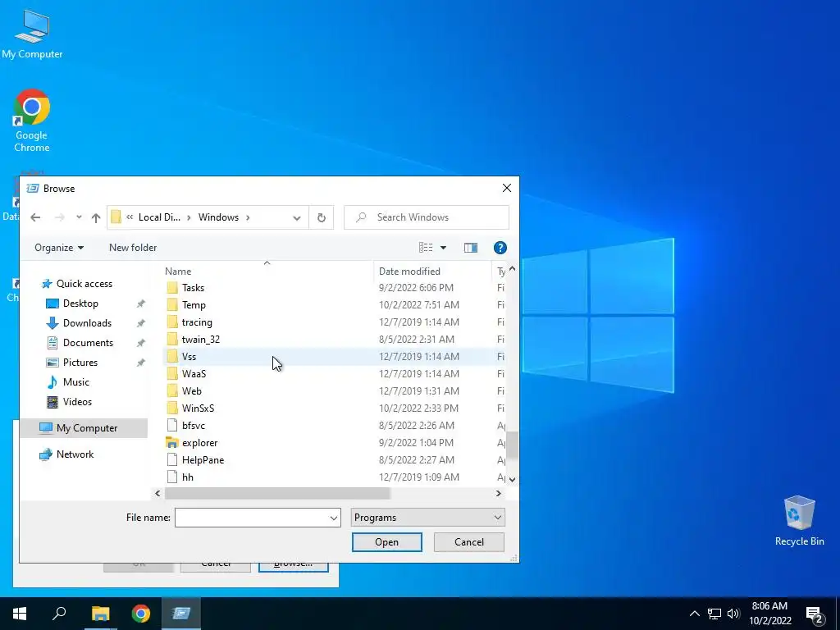Expand the view options dropdown arrow
The image size is (840, 630).
(443, 248)
